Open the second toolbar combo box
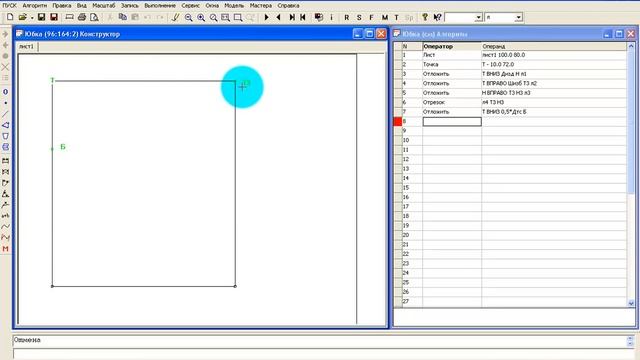Viewport: 640px width, 360px height. [503, 18]
